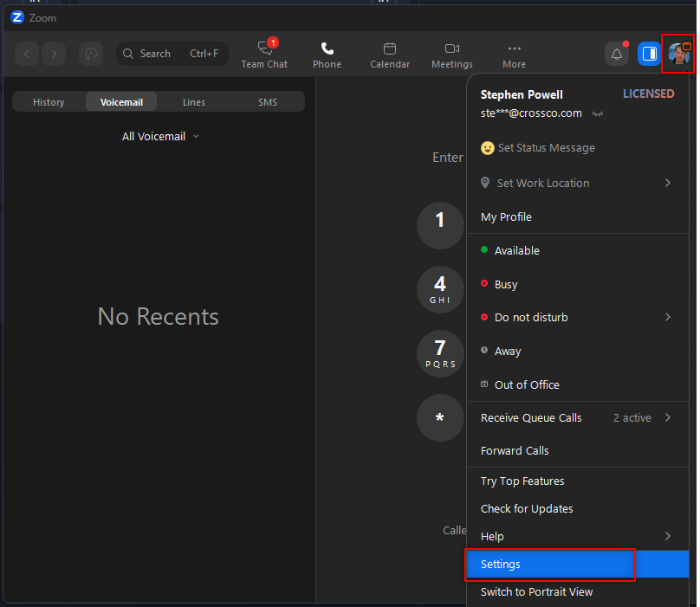This screenshot has width=700, height=607.
Task: Click the profile avatar picture
Action: tap(677, 54)
